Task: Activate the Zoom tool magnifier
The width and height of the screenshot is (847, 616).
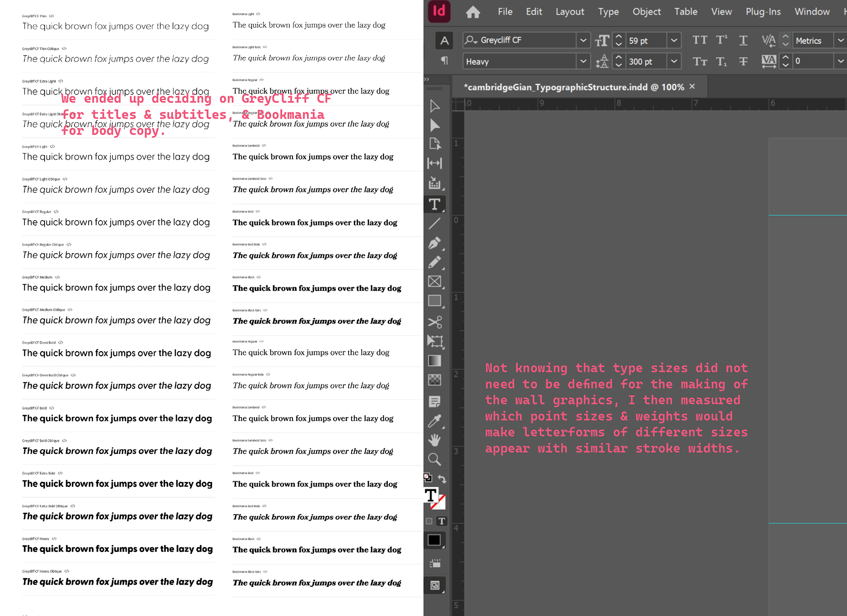Action: pos(435,459)
